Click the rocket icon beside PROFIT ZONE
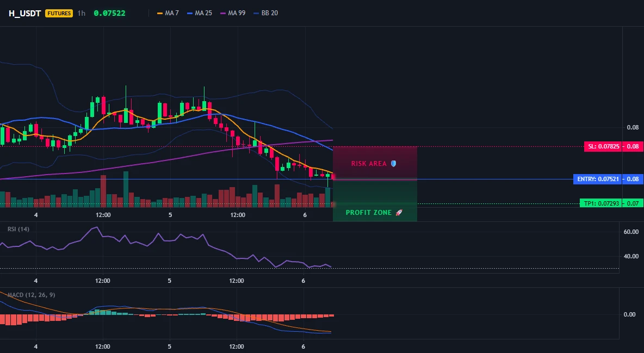 (399, 213)
